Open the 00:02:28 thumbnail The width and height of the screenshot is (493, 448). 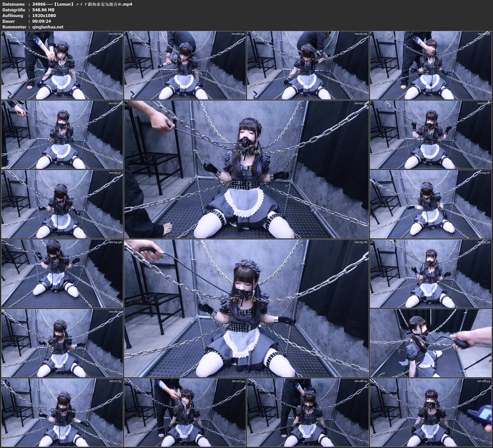62,135
